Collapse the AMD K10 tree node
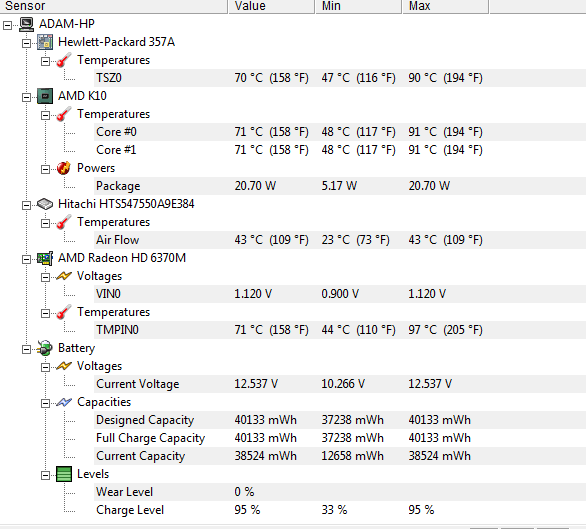Image resolution: width=588 pixels, height=529 pixels. tap(26, 97)
